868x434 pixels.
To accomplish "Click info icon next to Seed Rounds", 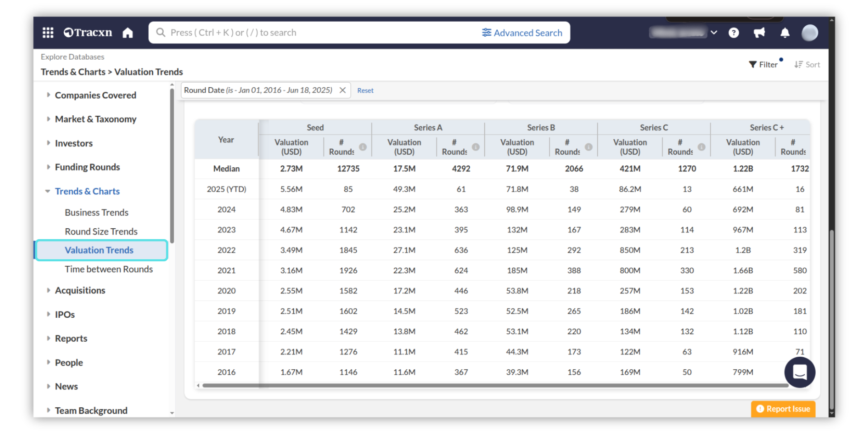I will point(363,147).
